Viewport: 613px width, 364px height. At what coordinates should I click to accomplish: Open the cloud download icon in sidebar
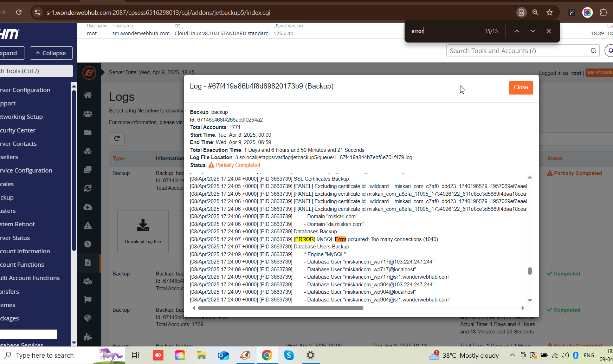pos(88,207)
